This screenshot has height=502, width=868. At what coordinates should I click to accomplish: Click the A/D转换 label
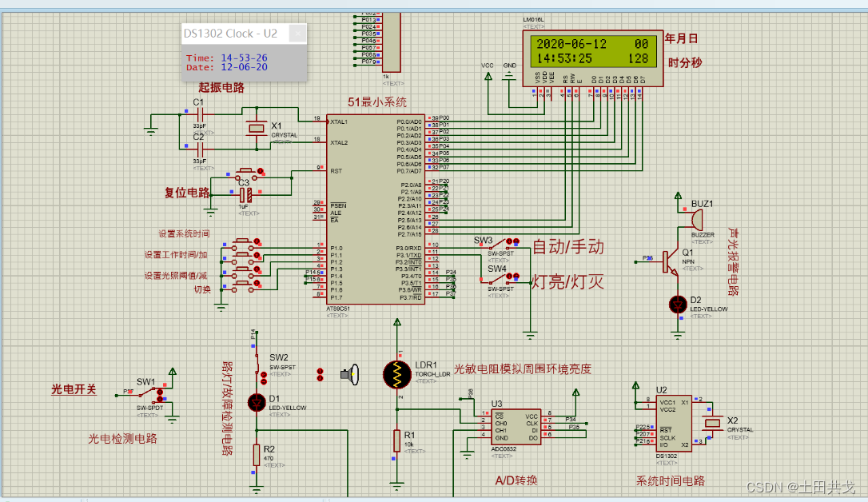tap(516, 480)
